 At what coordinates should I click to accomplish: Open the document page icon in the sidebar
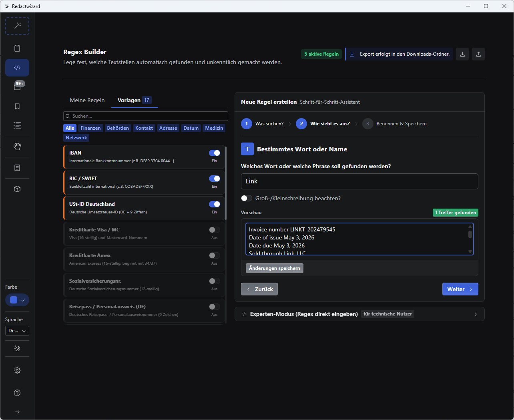coord(17,168)
